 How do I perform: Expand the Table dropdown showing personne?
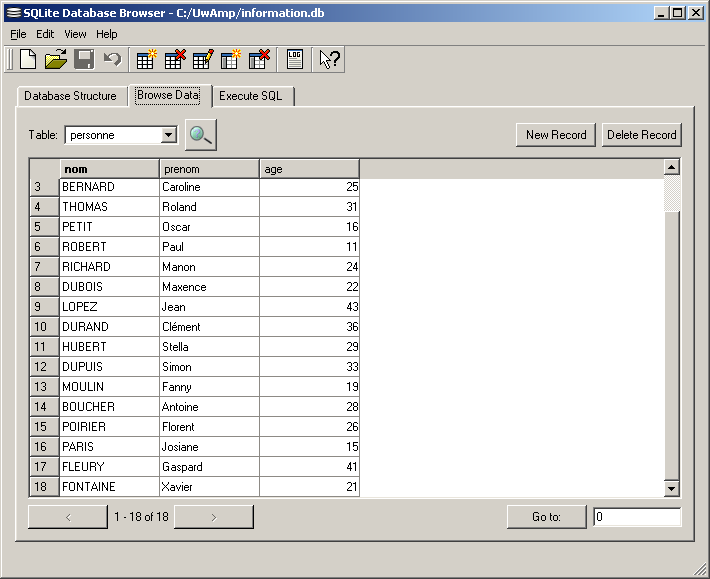[168, 135]
